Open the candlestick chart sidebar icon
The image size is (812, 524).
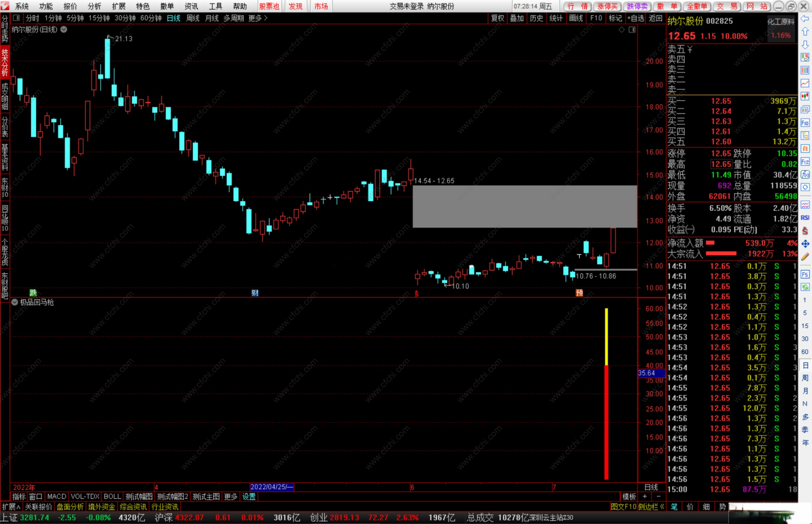805,96
